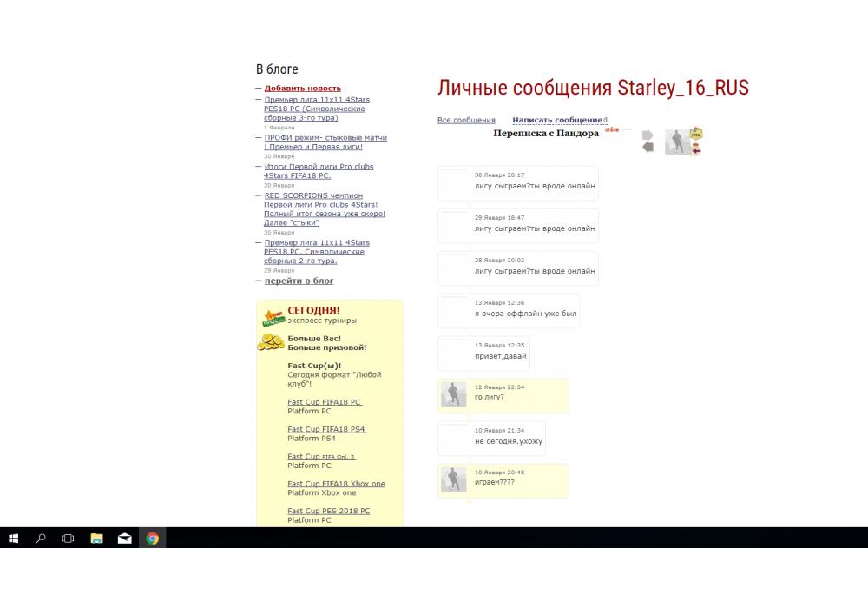868x608 pixels.
Task: Open the 'Все сообщения' link
Action: click(x=466, y=120)
